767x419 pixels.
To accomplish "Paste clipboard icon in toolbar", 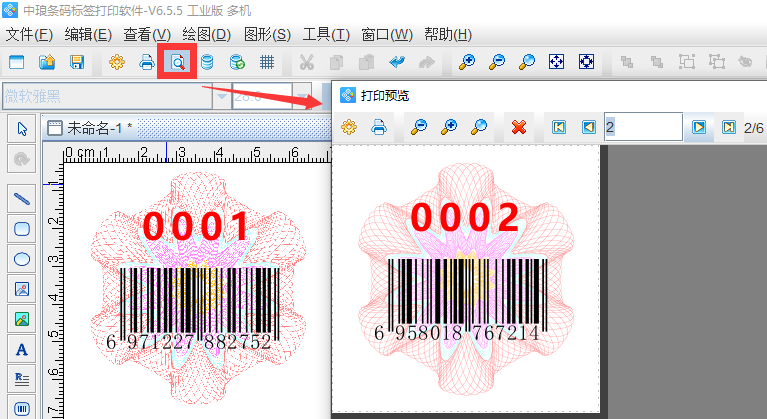I will (366, 62).
